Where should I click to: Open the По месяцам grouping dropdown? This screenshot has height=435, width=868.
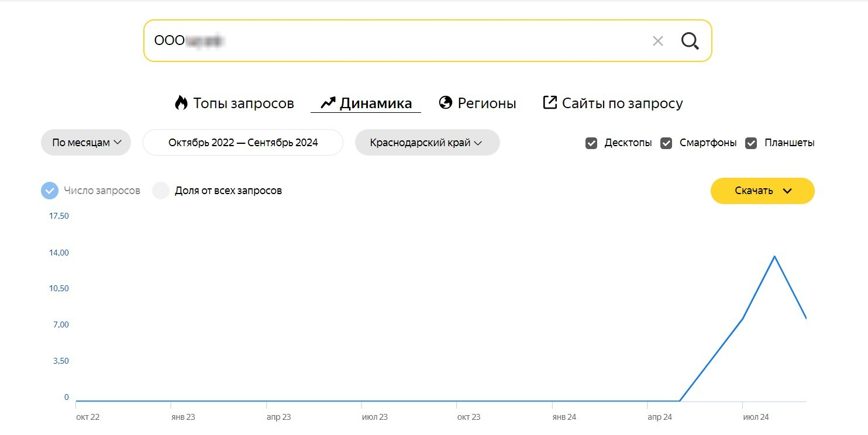point(86,143)
